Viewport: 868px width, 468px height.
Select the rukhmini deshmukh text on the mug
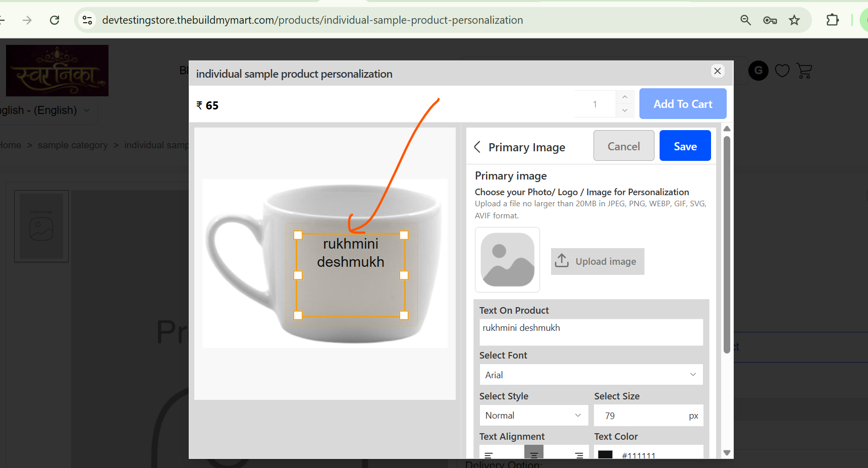pos(351,253)
